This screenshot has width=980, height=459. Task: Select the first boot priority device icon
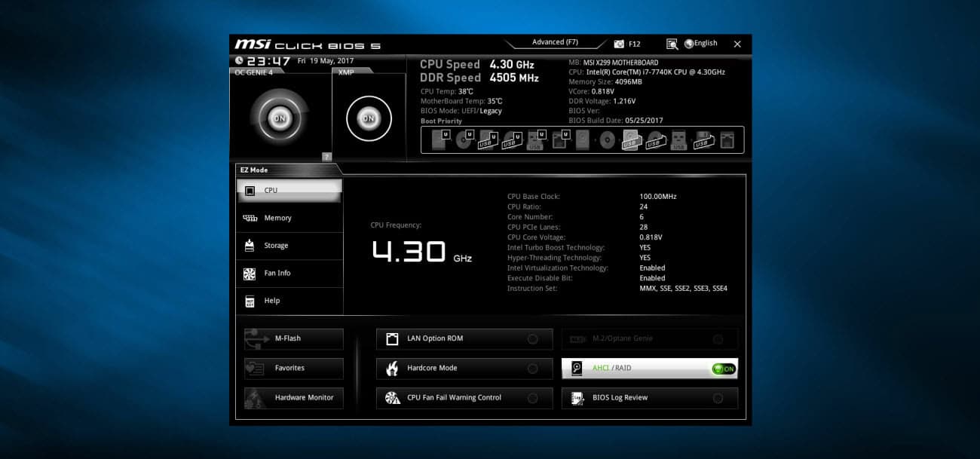tap(439, 140)
